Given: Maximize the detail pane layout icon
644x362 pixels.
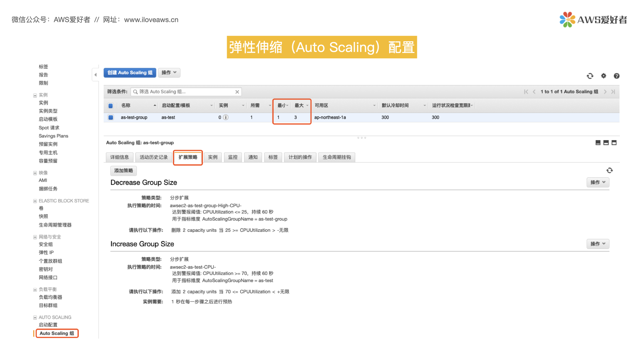Looking at the screenshot, I should (x=614, y=143).
